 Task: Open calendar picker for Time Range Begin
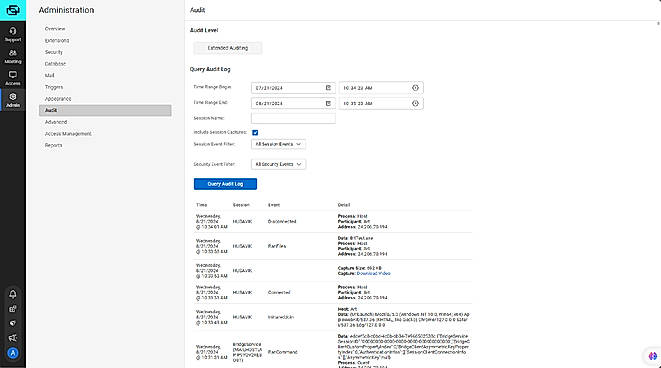pos(328,88)
